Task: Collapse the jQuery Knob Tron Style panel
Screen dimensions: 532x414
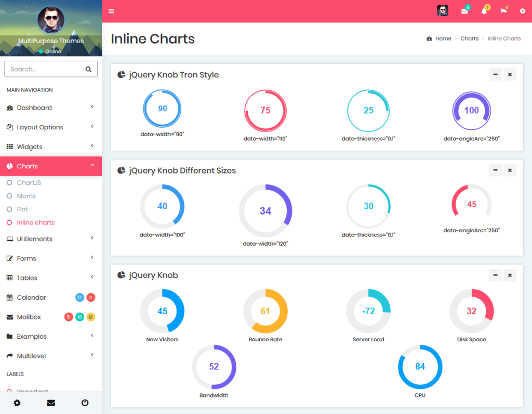Action: pyautogui.click(x=495, y=75)
